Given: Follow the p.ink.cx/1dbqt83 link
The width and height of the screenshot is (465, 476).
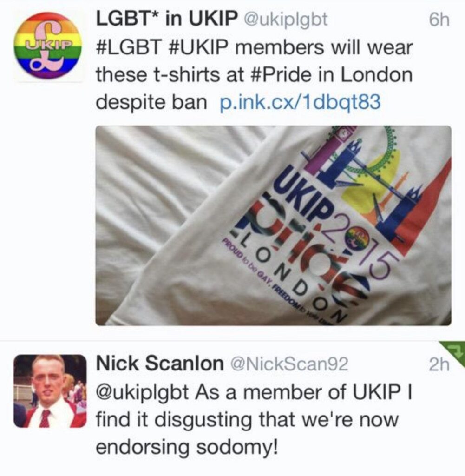Looking at the screenshot, I should click(300, 102).
